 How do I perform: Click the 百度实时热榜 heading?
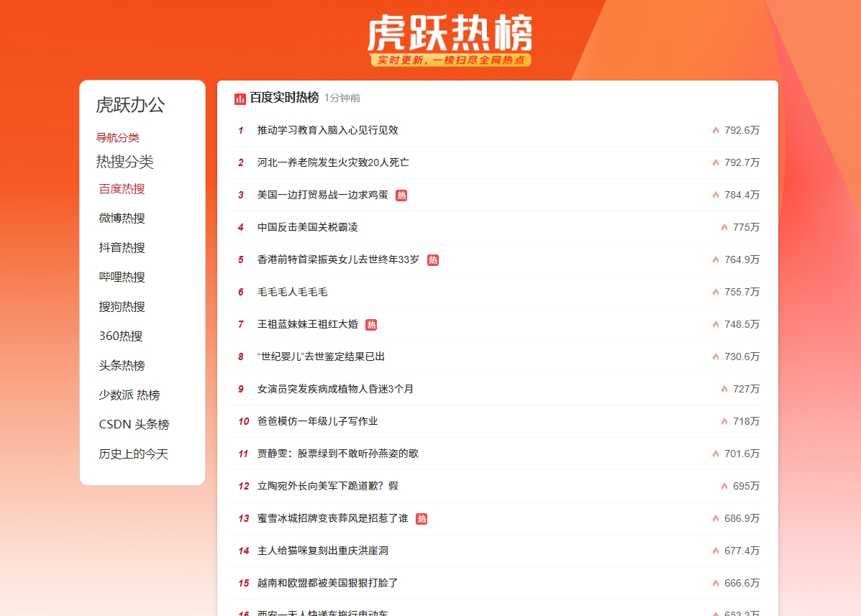pos(284,98)
